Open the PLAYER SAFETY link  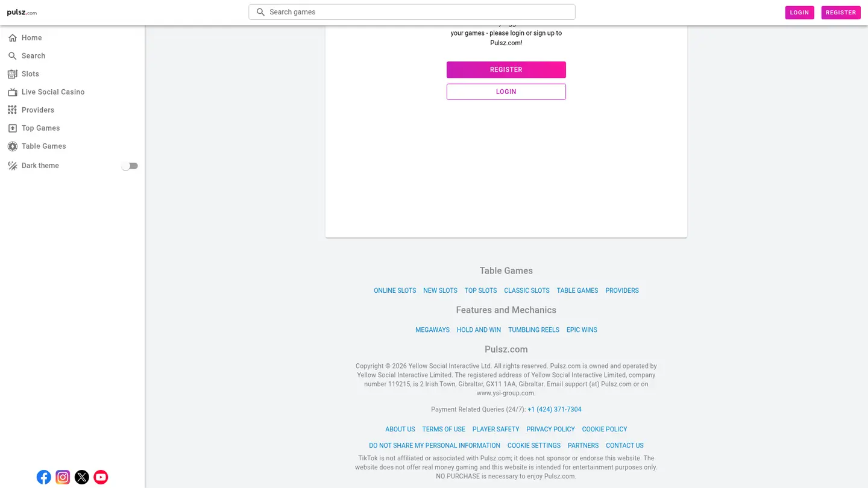point(495,430)
